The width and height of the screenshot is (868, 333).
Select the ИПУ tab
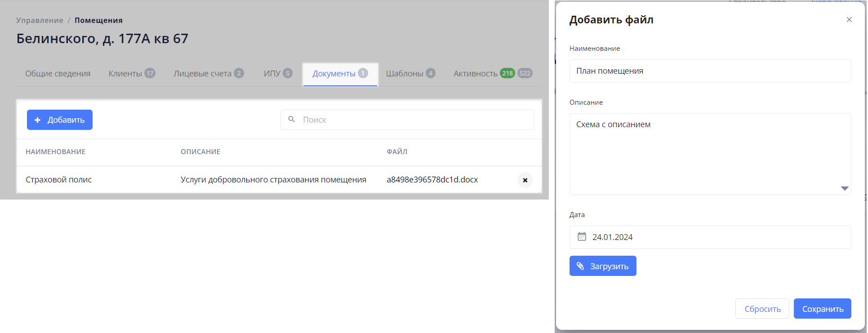278,74
